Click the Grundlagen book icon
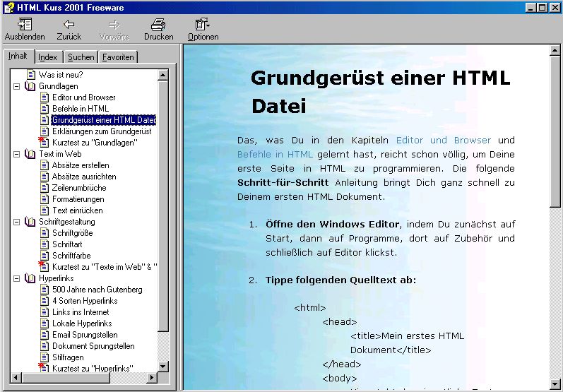 pos(30,86)
